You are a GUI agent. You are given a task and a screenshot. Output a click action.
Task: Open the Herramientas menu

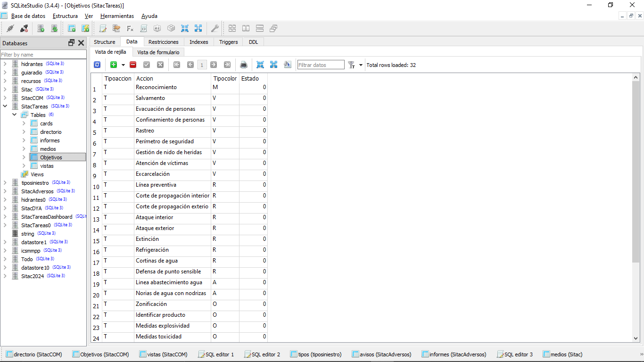117,16
